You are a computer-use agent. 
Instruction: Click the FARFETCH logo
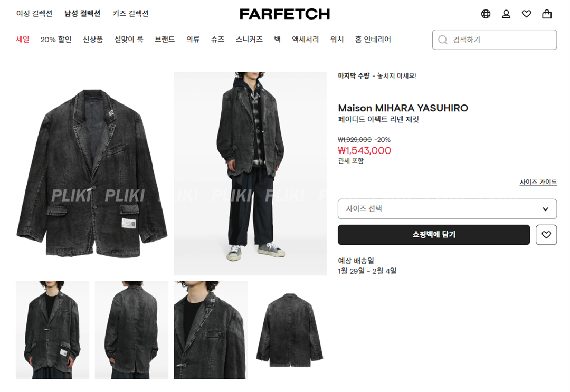coord(284,14)
